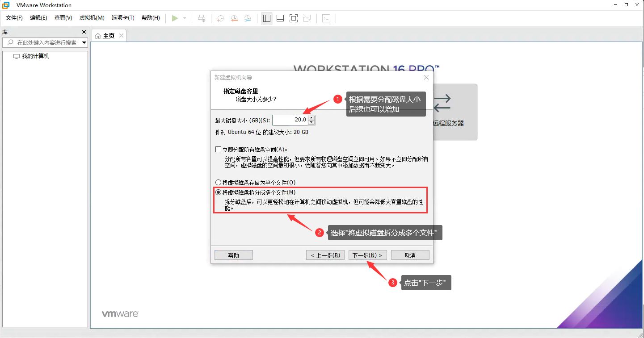
Task: Increase disk size with the up stepper arrow
Action: [x=311, y=117]
